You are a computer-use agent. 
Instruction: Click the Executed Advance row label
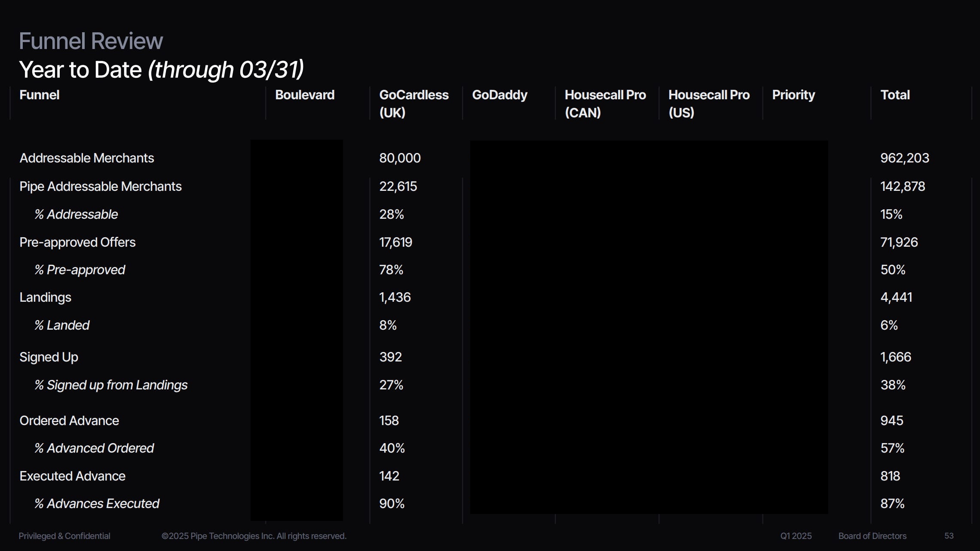(x=72, y=476)
